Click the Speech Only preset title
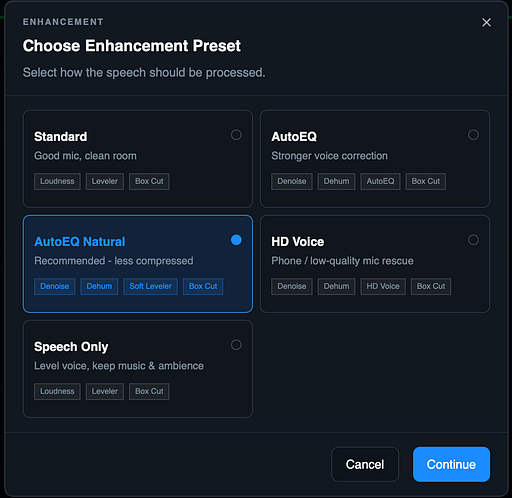 point(71,347)
